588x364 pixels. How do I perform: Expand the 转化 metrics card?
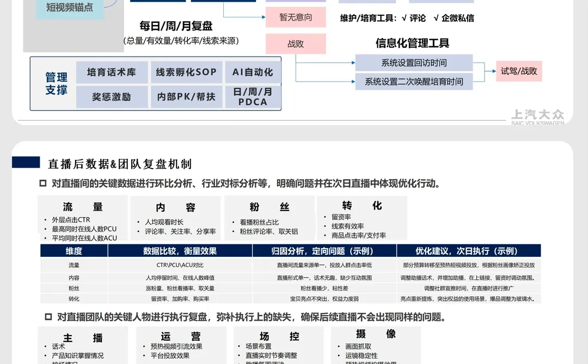(x=362, y=218)
